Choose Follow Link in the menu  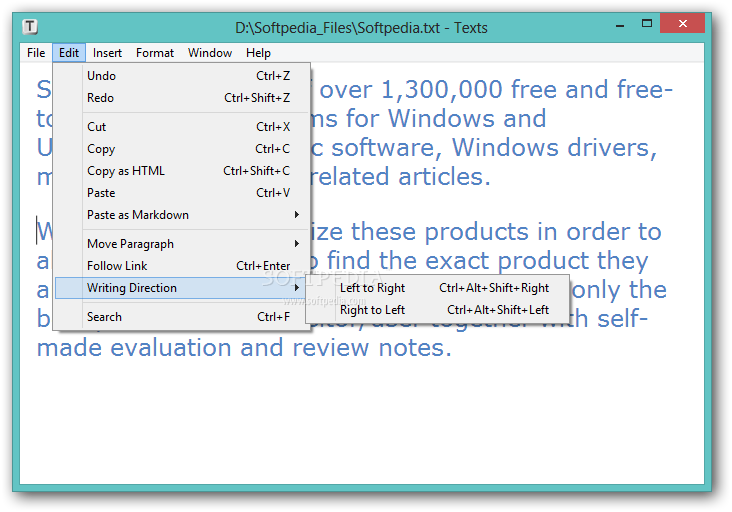pos(182,266)
